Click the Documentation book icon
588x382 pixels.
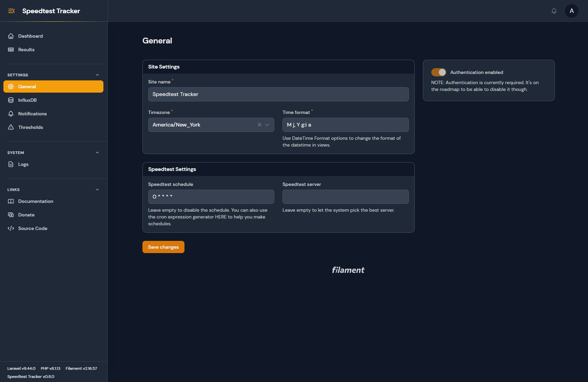11,201
